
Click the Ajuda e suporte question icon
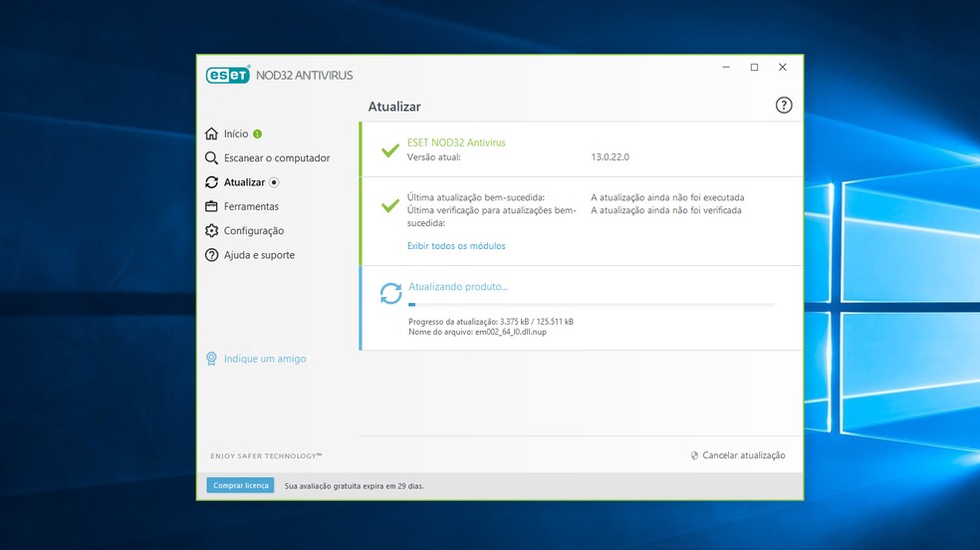(x=211, y=255)
